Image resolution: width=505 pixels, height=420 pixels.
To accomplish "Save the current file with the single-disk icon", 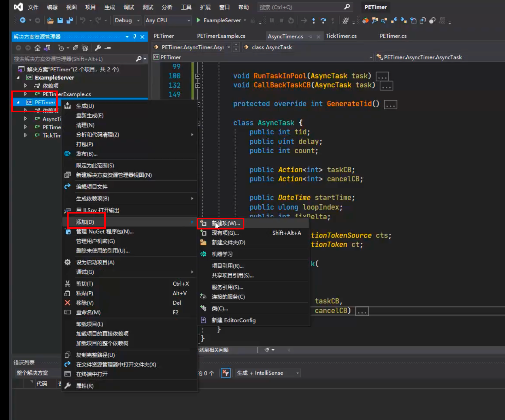I will (60, 21).
